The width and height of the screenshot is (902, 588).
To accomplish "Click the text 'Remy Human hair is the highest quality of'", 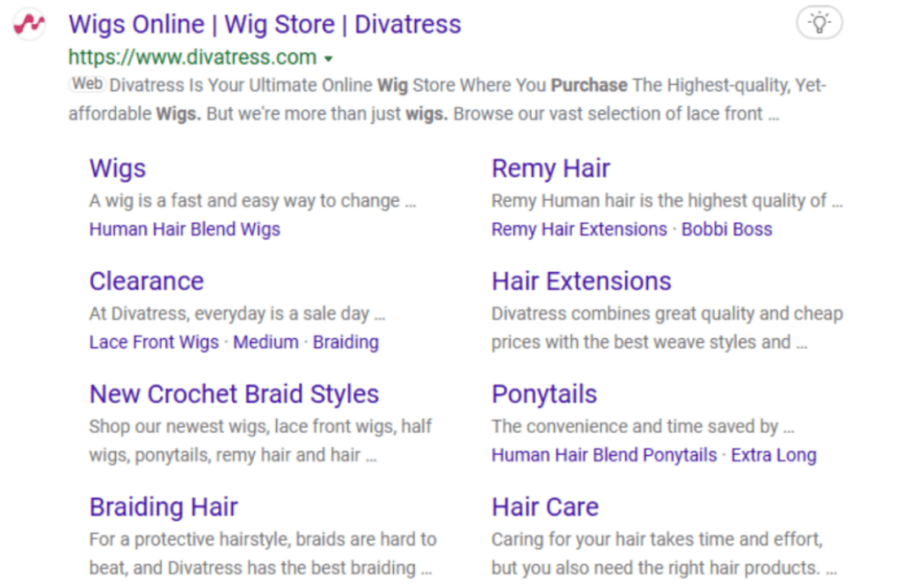I will [x=659, y=201].
